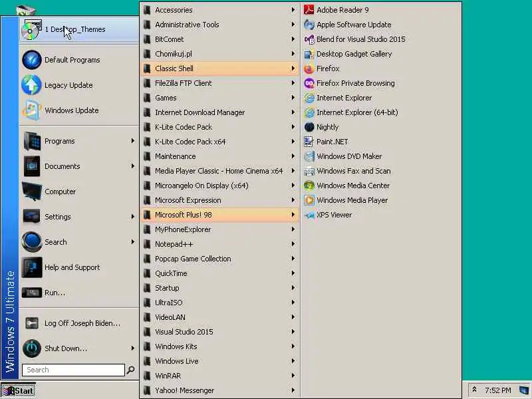The height and width of the screenshot is (399, 532).
Task: Expand the Accessories folder arrow
Action: coord(293,10)
